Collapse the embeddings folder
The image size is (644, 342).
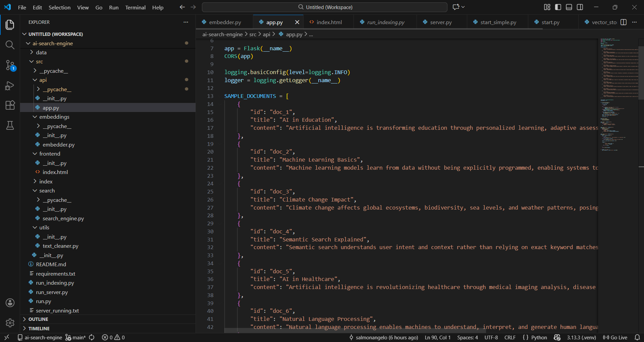coord(54,117)
